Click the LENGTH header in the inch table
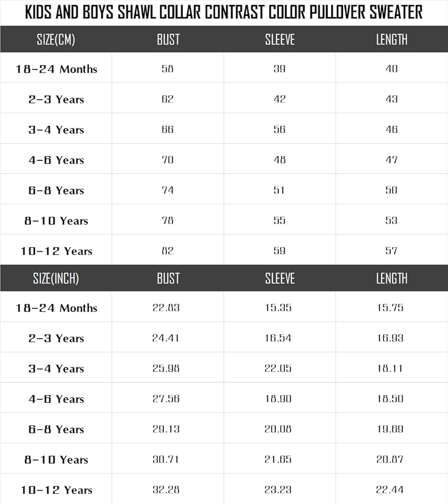 click(x=392, y=278)
